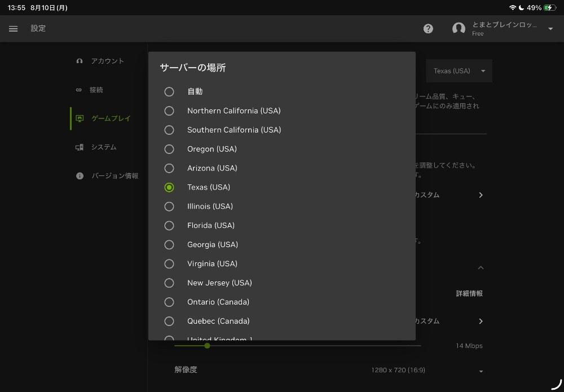This screenshot has width=564, height=392.
Task: Click the battery indicator in status bar
Action: pyautogui.click(x=550, y=7)
